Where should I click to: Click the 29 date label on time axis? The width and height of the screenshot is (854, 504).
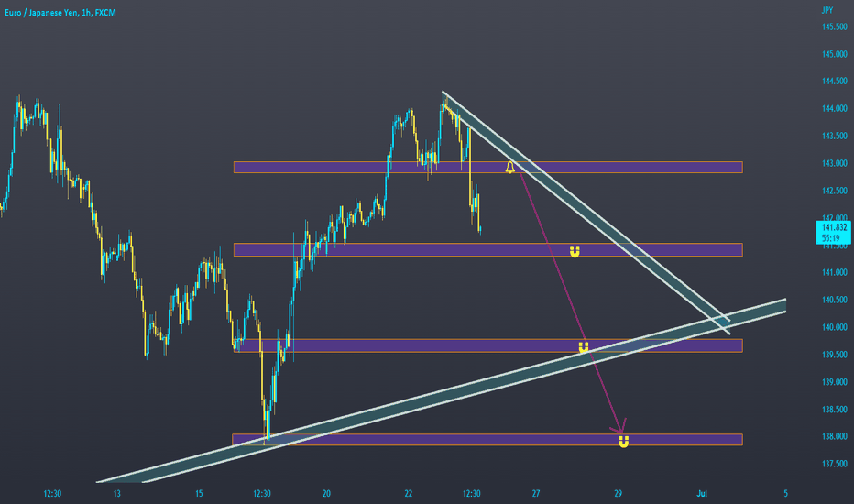[619, 494]
